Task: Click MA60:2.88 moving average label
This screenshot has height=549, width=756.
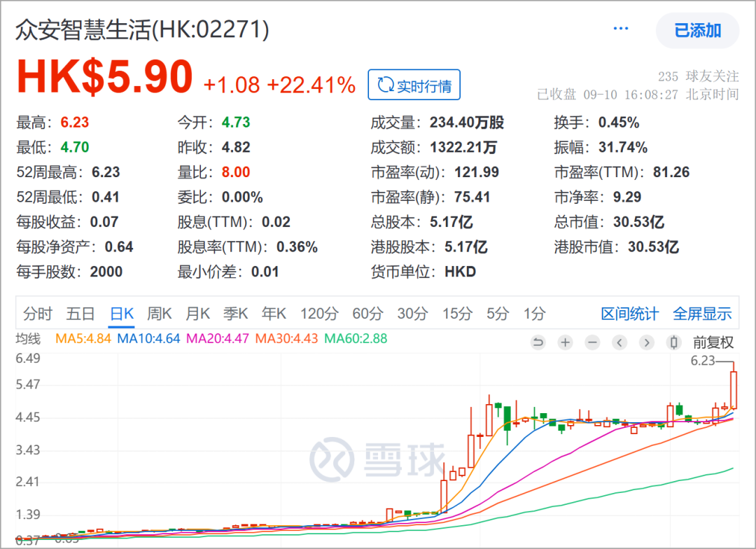Action: 356,339
